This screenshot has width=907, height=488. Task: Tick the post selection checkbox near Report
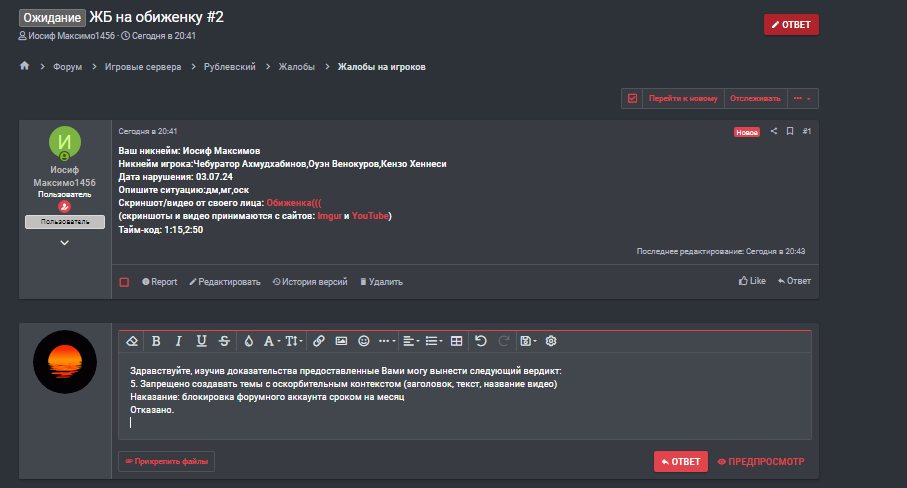tap(124, 282)
